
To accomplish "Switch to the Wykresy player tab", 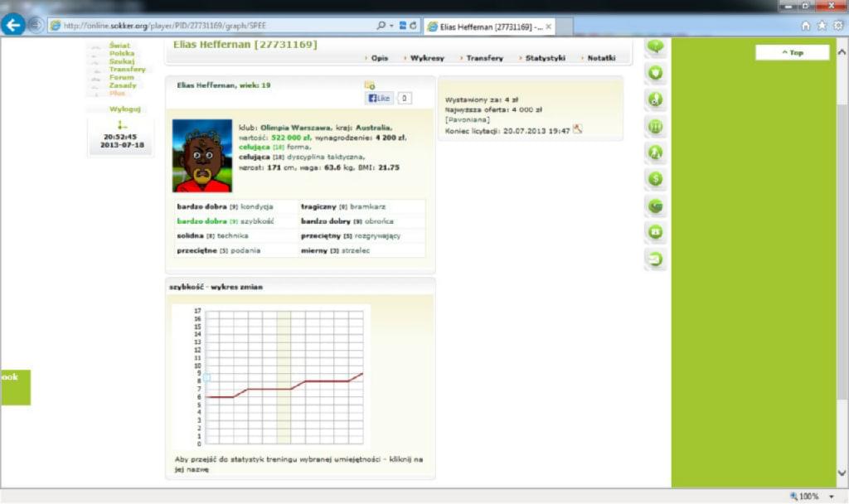I will (x=427, y=58).
